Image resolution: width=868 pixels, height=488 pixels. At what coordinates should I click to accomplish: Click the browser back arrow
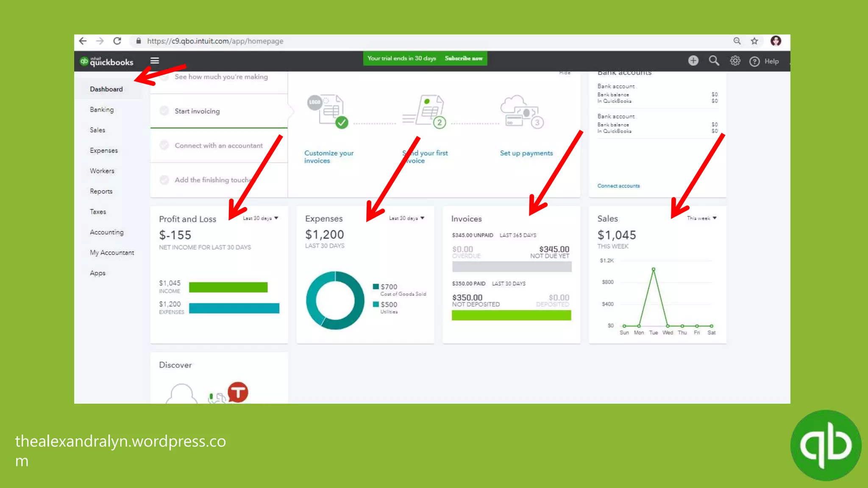tap(83, 41)
